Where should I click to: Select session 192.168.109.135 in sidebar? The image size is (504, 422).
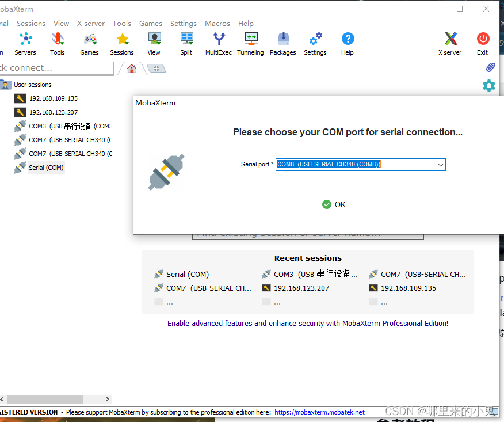(x=54, y=98)
